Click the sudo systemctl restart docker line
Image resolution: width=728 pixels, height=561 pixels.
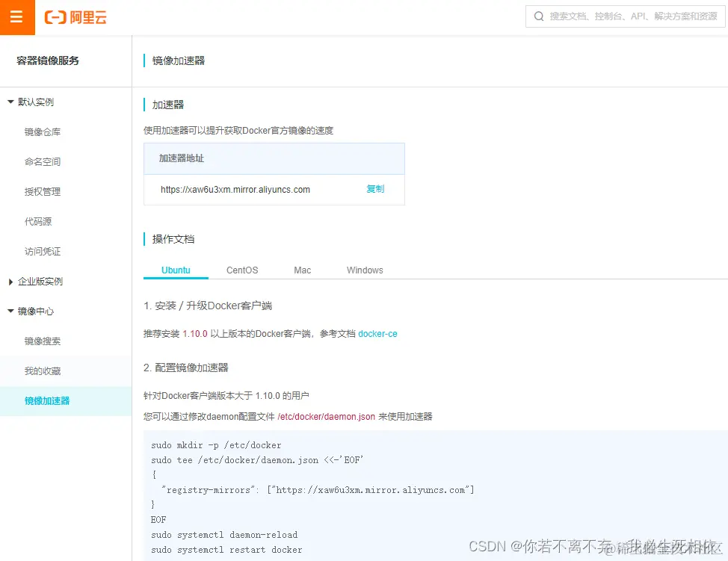(226, 550)
